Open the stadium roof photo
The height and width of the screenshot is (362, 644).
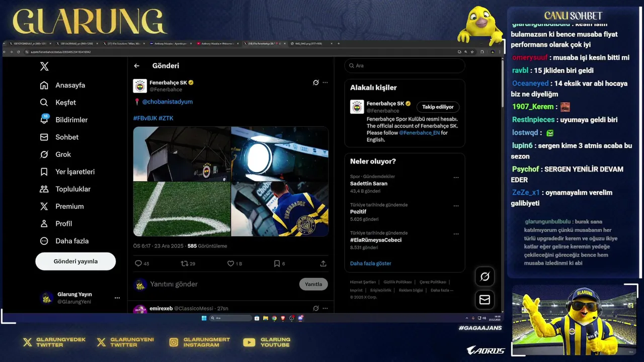pos(182,153)
